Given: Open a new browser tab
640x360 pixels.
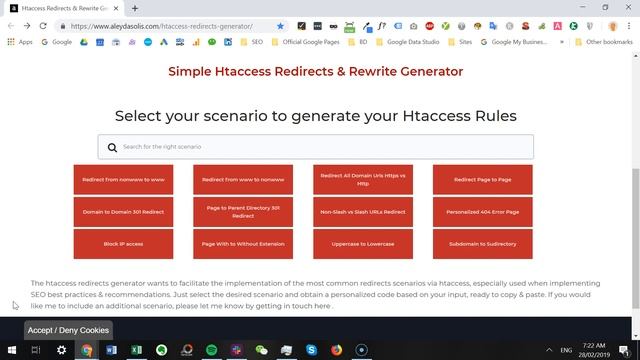Looking at the screenshot, I should click(135, 8).
